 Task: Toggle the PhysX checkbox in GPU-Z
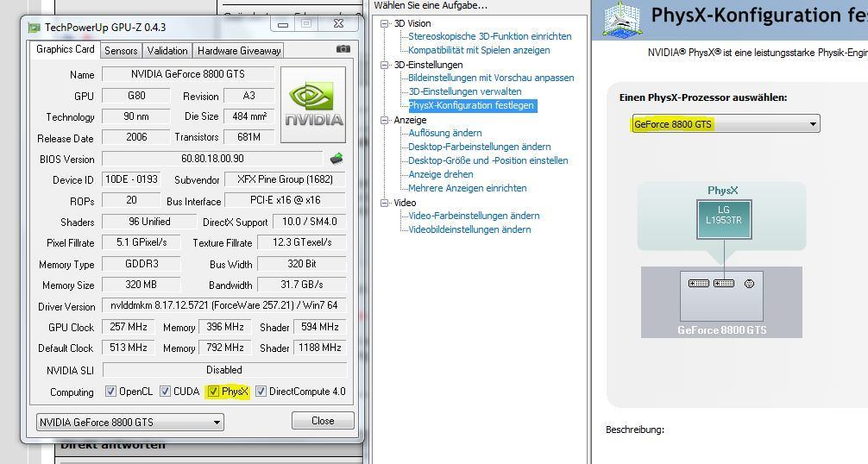pyautogui.click(x=213, y=391)
